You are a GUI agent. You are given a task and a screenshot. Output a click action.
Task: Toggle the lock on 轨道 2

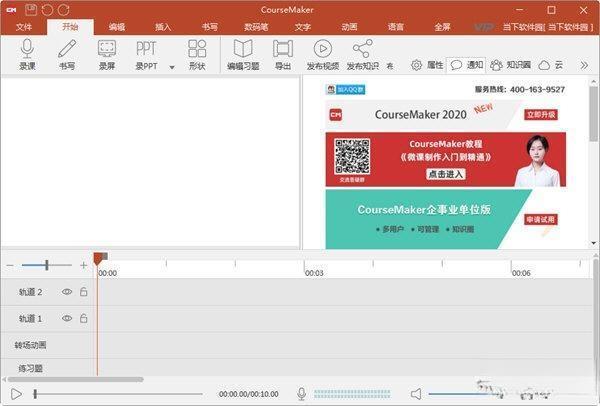click(83, 292)
